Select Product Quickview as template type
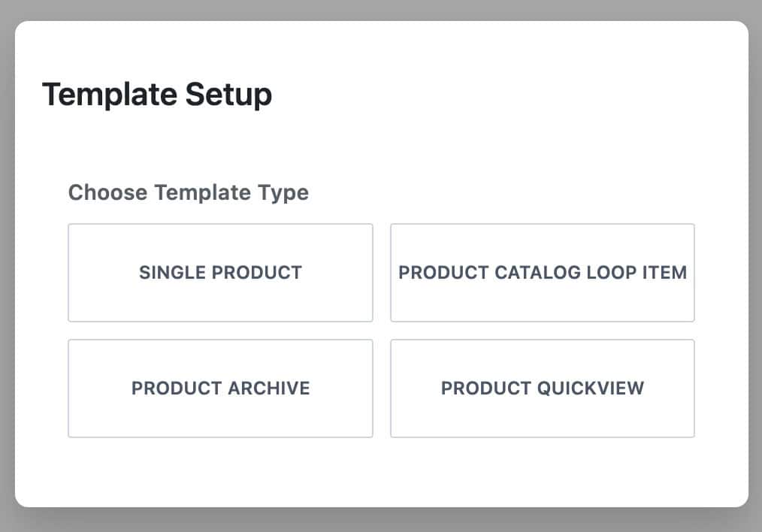 click(543, 388)
